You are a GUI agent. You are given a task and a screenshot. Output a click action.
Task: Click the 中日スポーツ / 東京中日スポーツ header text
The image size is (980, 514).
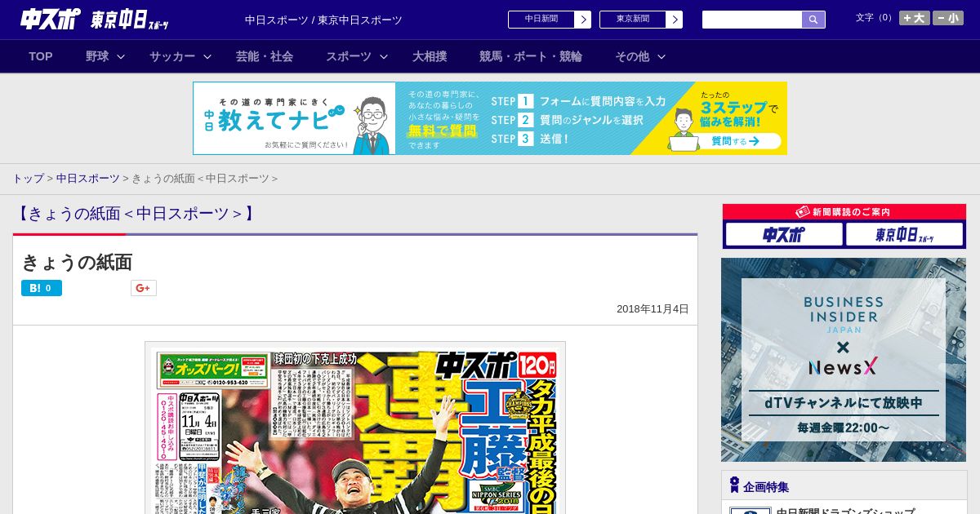(323, 20)
